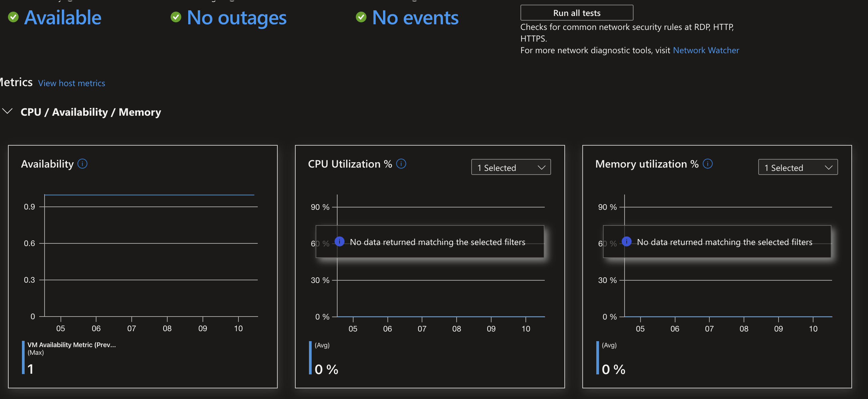Click the No outages status text

coord(236,18)
